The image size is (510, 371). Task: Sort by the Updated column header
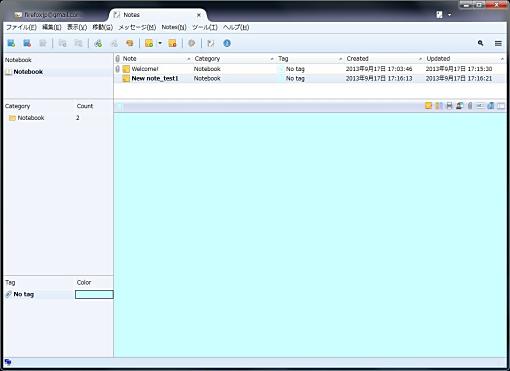click(x=465, y=59)
